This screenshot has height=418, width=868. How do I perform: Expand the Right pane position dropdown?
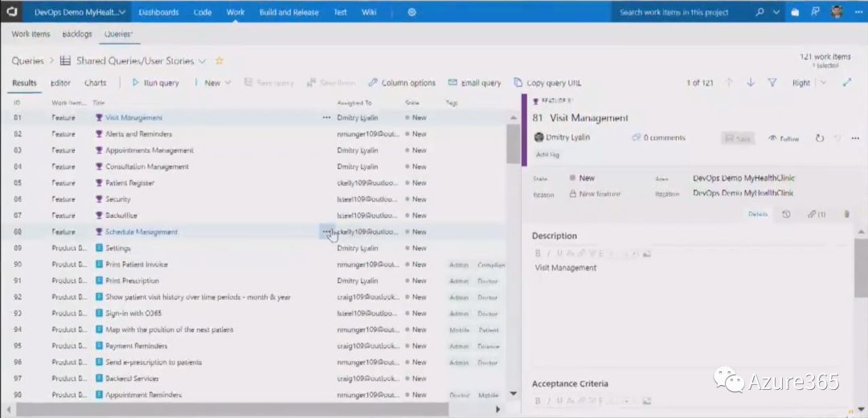coord(807,83)
